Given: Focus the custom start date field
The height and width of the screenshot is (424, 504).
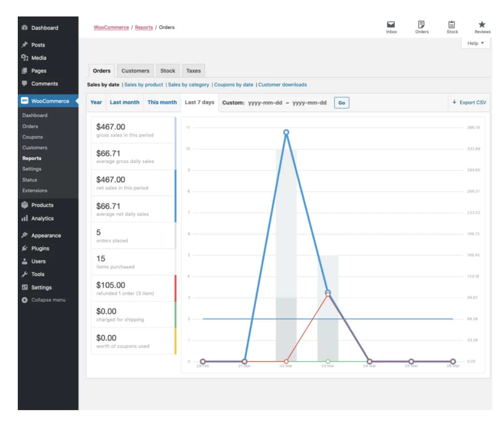Looking at the screenshot, I should (x=265, y=103).
